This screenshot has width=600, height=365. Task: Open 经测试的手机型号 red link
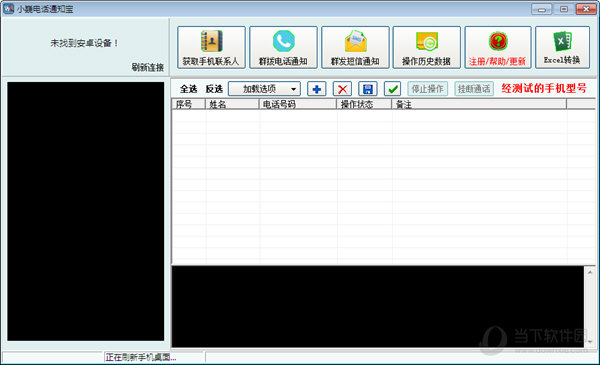[x=544, y=88]
